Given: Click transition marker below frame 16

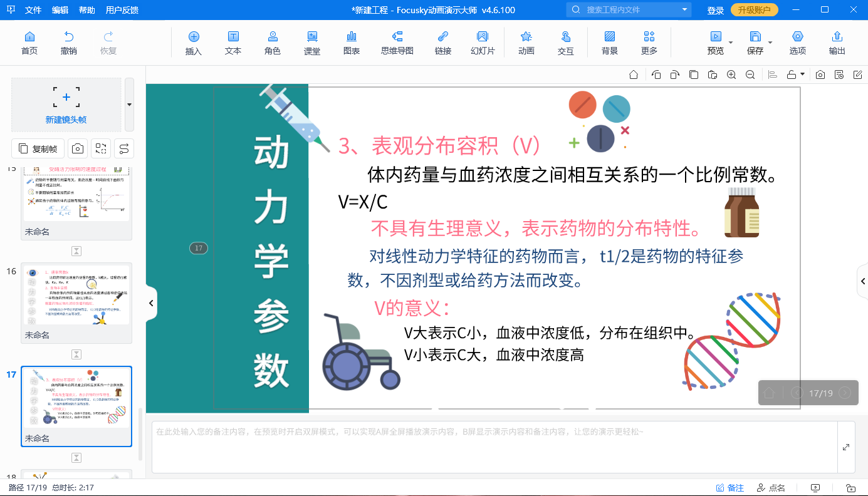Looking at the screenshot, I should point(76,354).
